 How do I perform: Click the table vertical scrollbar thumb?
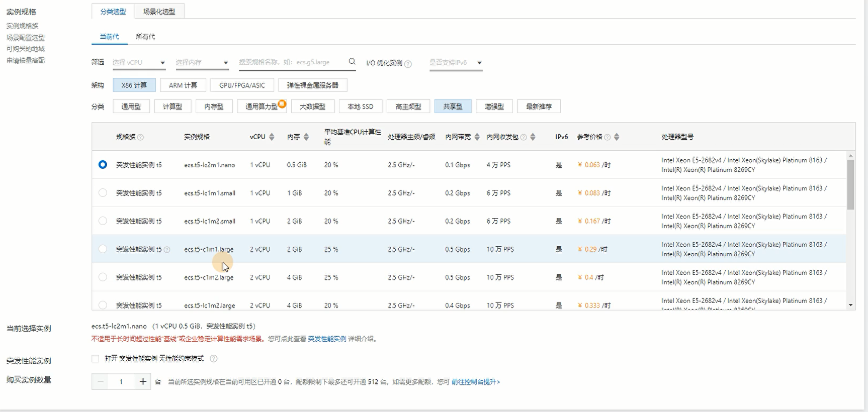point(850,184)
